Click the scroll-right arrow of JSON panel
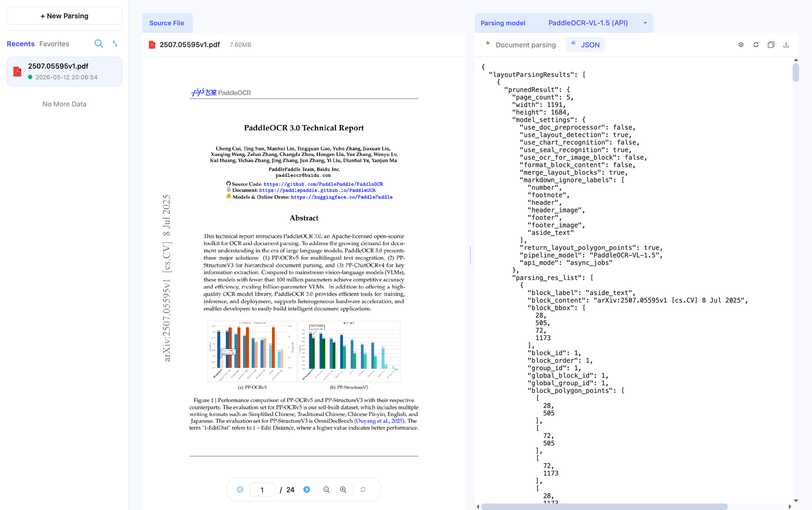 (790, 507)
